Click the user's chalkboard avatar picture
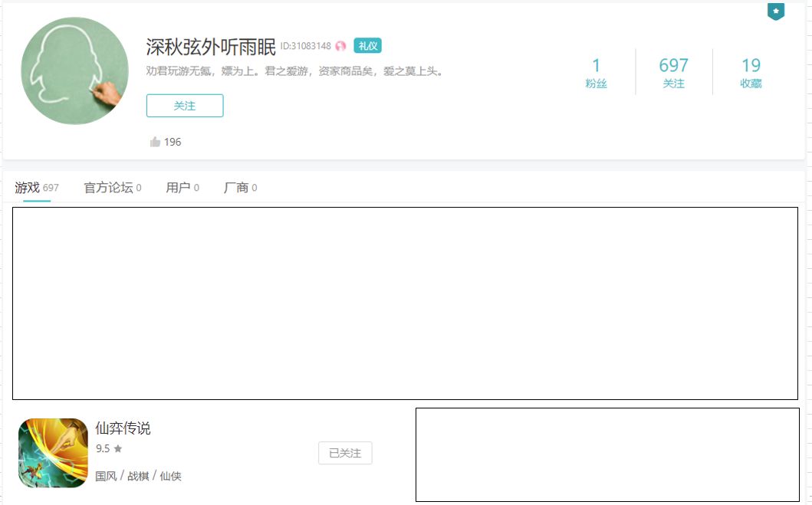Viewport: 812px width, 505px height. (x=74, y=71)
